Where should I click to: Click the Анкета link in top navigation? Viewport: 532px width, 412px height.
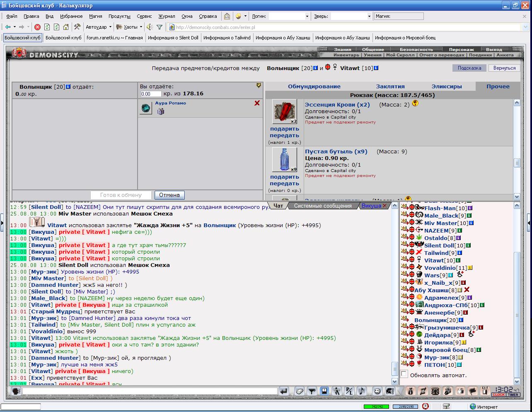point(505,55)
